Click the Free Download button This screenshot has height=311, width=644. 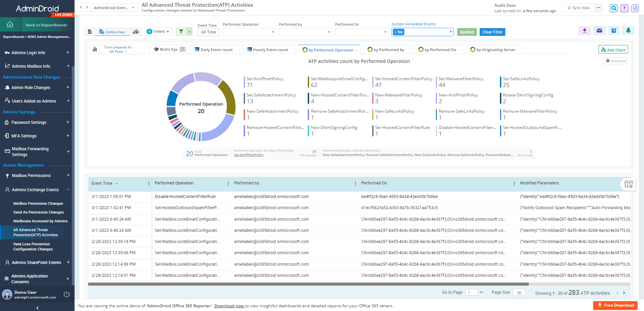click(615, 305)
